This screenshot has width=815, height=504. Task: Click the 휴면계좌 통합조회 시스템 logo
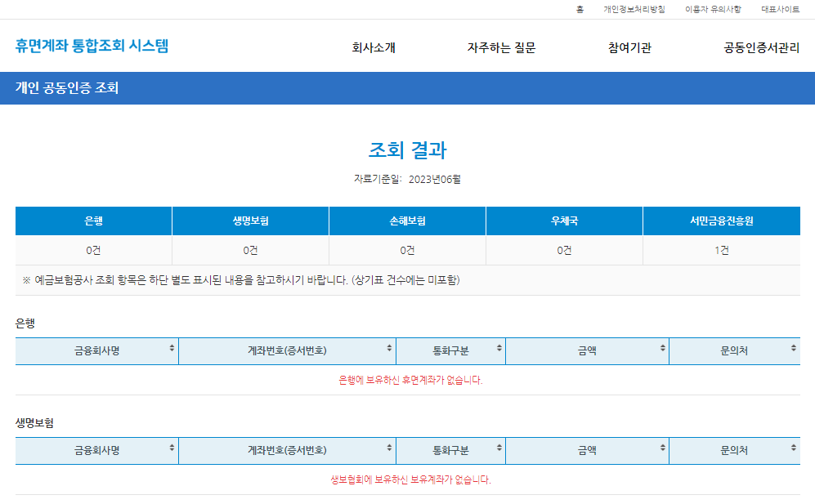92,46
